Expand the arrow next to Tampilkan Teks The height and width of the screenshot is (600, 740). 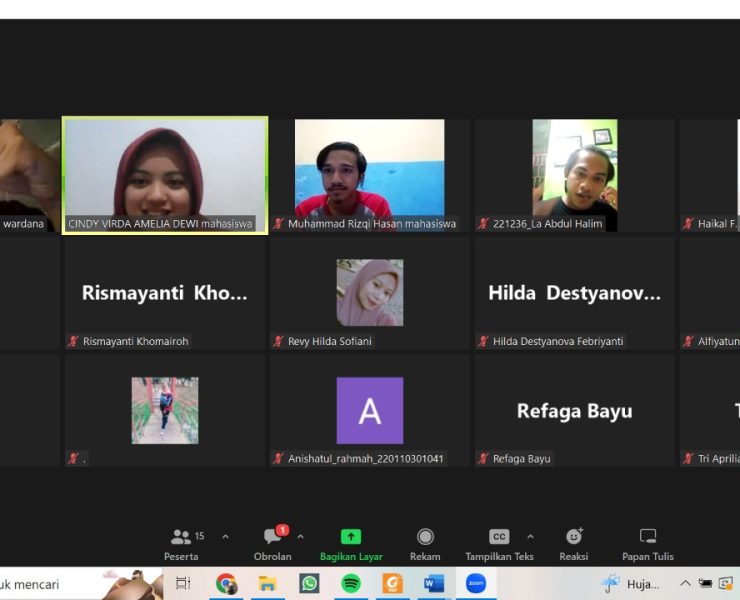point(530,537)
